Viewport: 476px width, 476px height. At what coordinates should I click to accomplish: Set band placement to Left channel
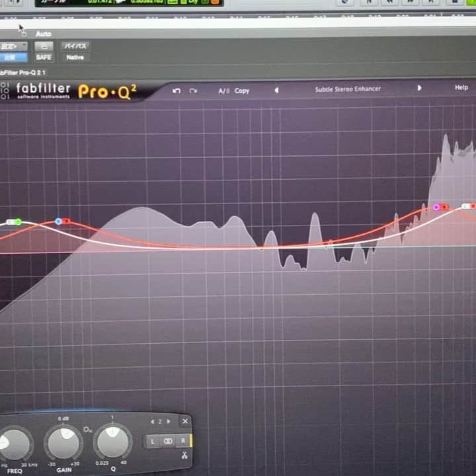tap(153, 442)
